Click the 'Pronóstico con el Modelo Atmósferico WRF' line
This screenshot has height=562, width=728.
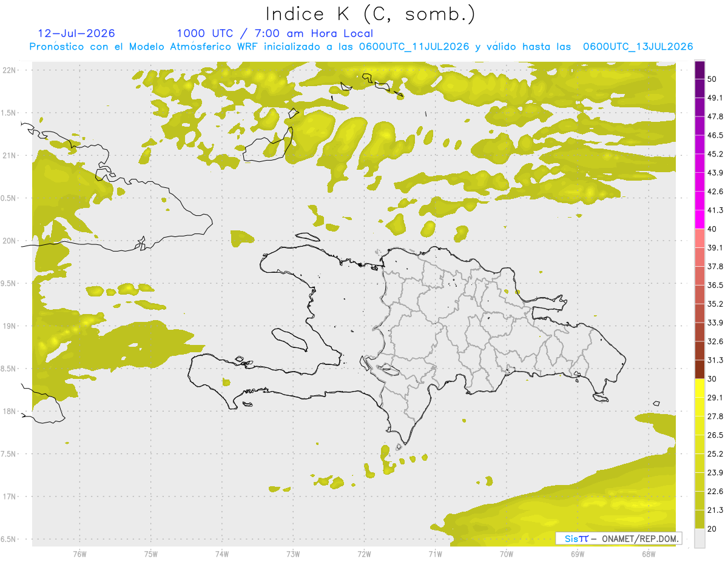(362, 47)
